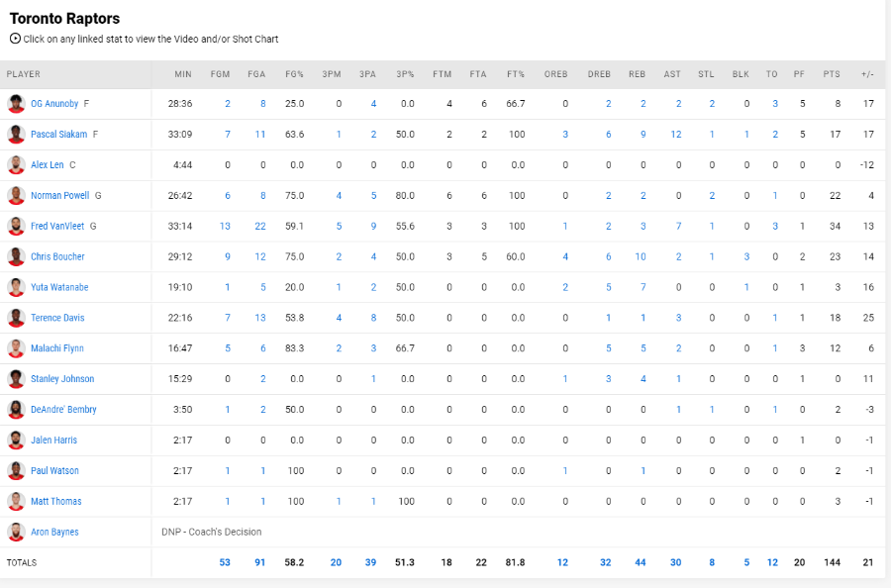
Task: Click the team FG% value 58.2
Action: [294, 562]
